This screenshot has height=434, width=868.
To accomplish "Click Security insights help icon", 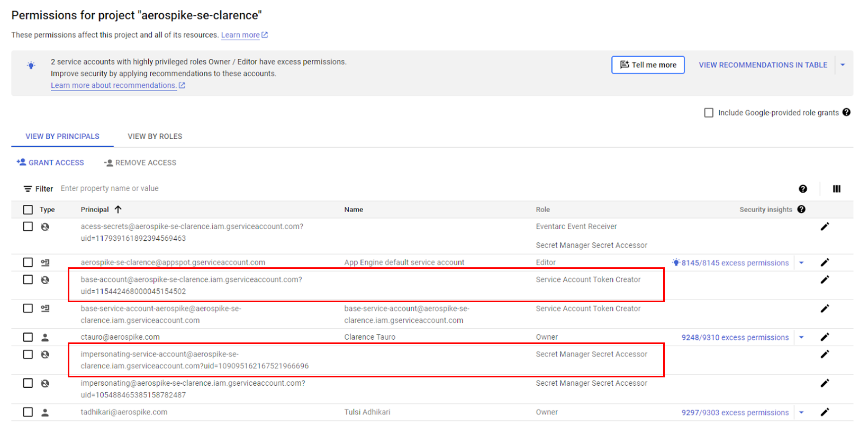I will tap(801, 209).
